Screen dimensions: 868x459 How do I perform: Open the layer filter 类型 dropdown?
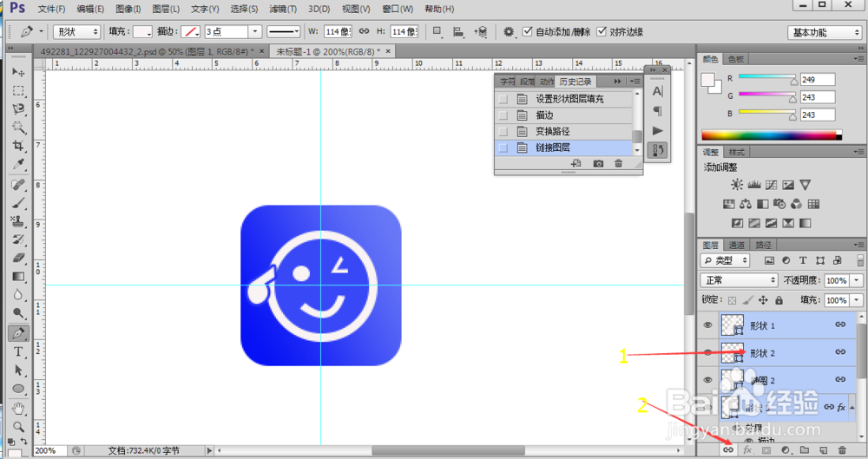(725, 260)
